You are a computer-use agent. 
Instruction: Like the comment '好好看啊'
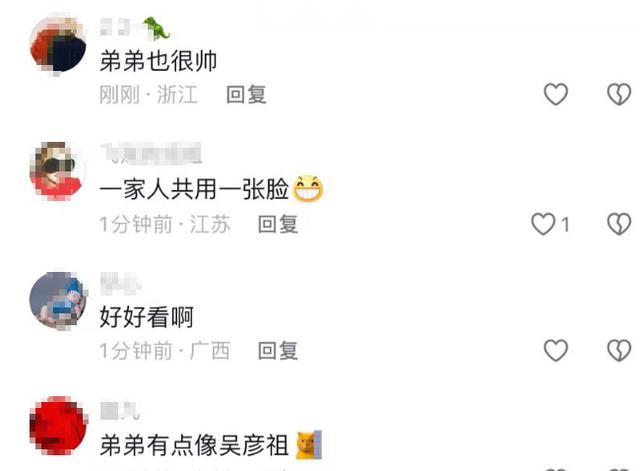click(x=556, y=350)
